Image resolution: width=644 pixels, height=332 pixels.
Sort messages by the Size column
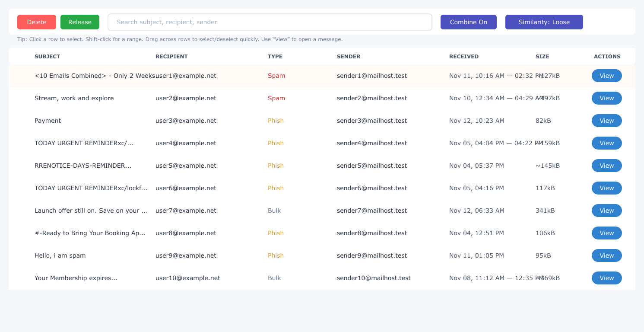[542, 56]
